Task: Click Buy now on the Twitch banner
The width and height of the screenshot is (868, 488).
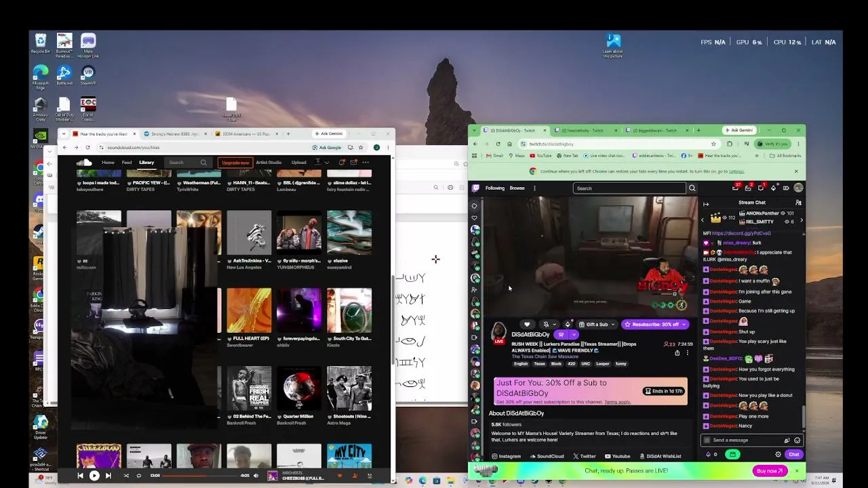Action: pyautogui.click(x=770, y=471)
